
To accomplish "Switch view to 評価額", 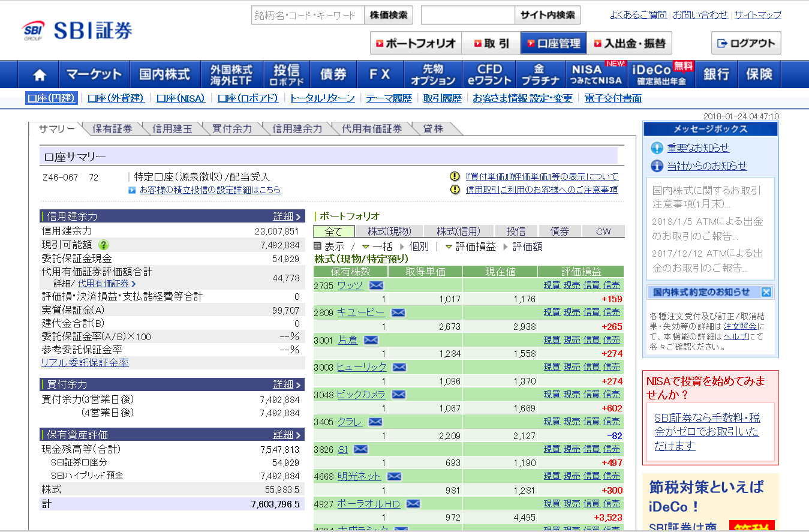I will point(522,247).
